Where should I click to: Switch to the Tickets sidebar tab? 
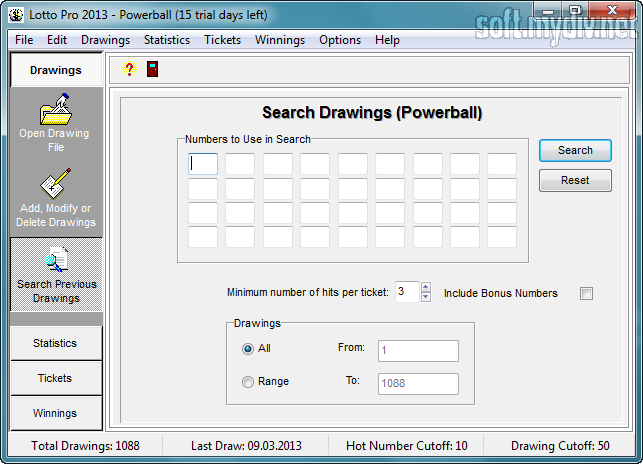[x=56, y=378]
